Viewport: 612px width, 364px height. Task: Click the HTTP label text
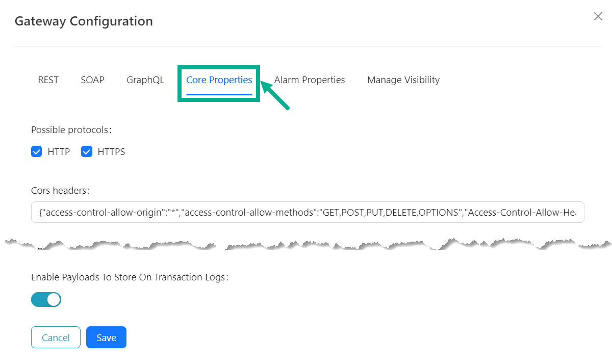59,152
